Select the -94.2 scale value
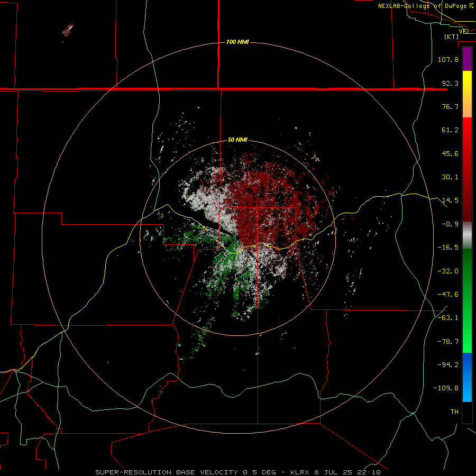Viewport: 476px width, 476px height. tap(448, 364)
